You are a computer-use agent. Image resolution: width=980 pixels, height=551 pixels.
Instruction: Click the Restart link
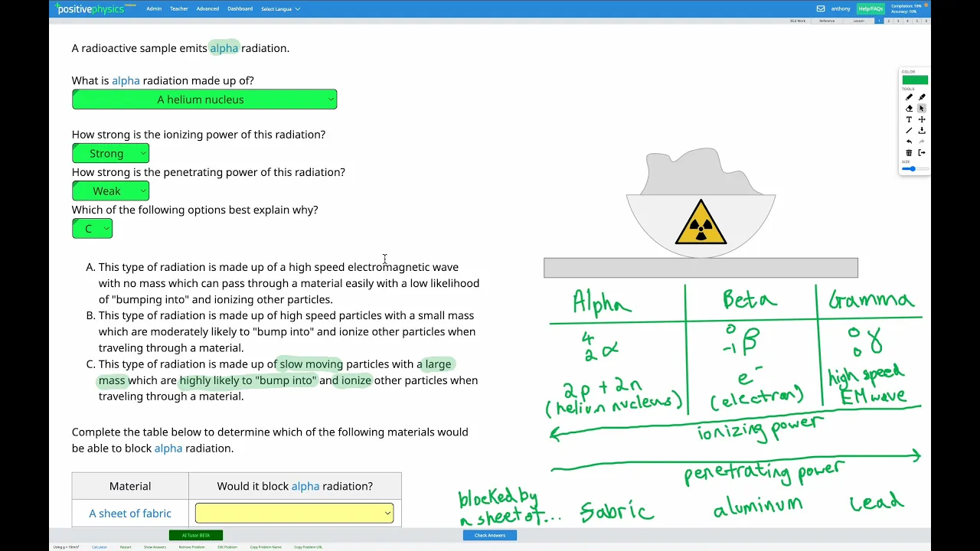[x=126, y=547]
